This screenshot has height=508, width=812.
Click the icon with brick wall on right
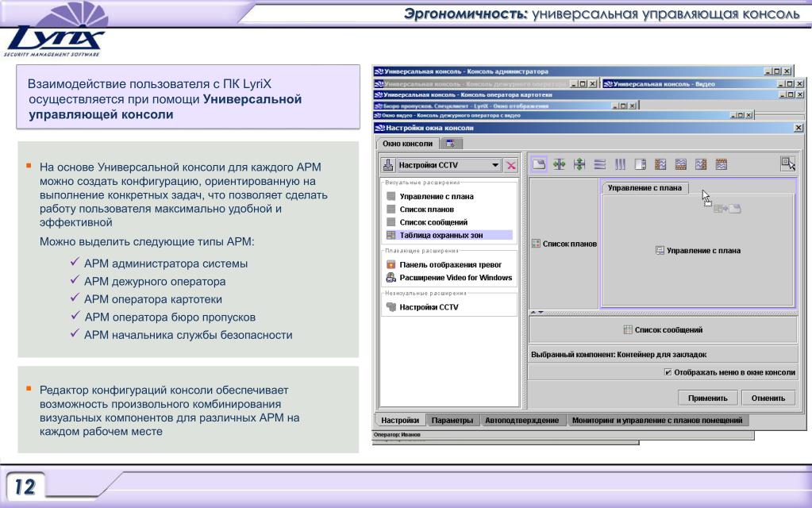click(701, 164)
